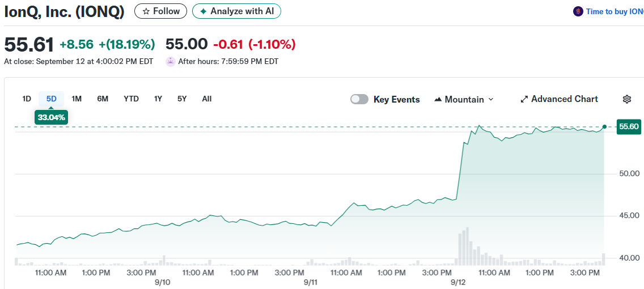Click the +8.56 price change value
This screenshot has height=289, width=644.
point(77,44)
